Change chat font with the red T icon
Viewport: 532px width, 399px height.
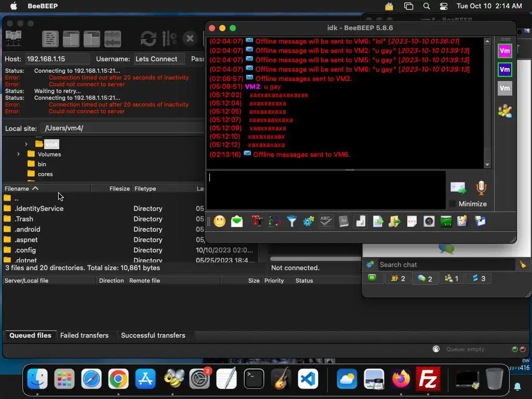point(257,221)
